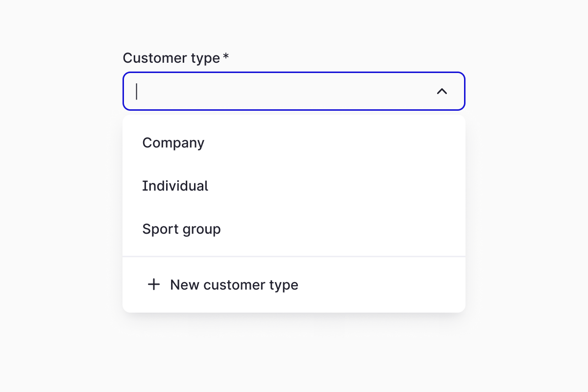Image resolution: width=588 pixels, height=392 pixels.
Task: Click the text 'New customer type'
Action: coord(234,285)
